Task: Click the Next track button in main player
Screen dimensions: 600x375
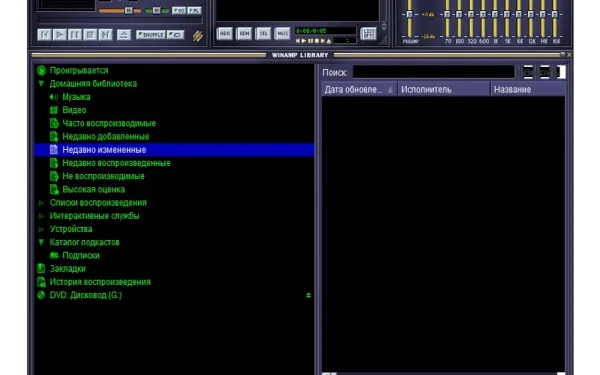Action: 105,35
